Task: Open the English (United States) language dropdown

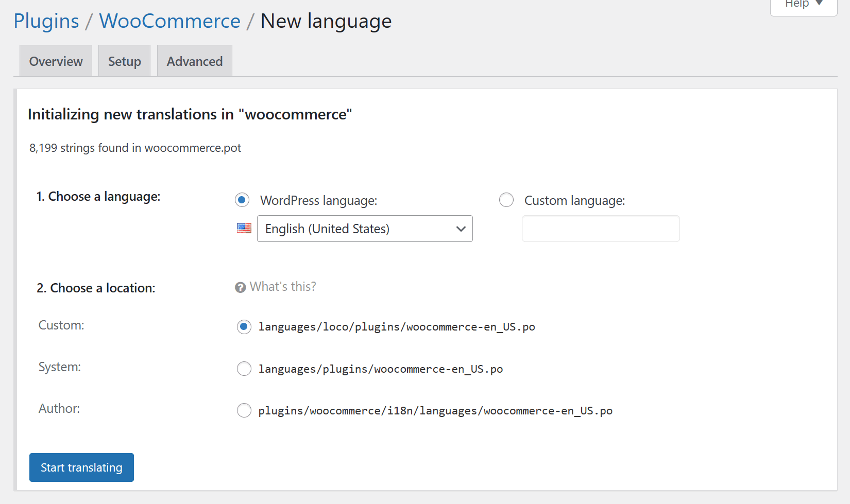Action: point(365,229)
